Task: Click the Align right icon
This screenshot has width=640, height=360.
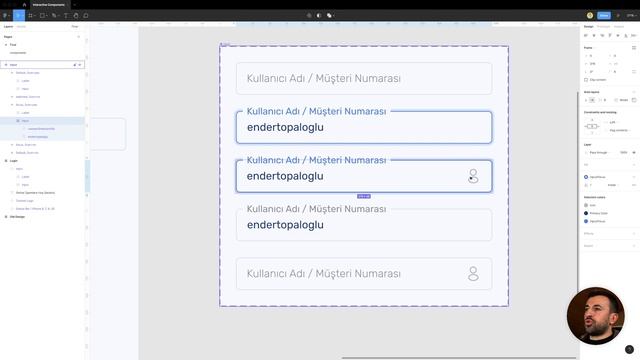Action: pos(602,36)
